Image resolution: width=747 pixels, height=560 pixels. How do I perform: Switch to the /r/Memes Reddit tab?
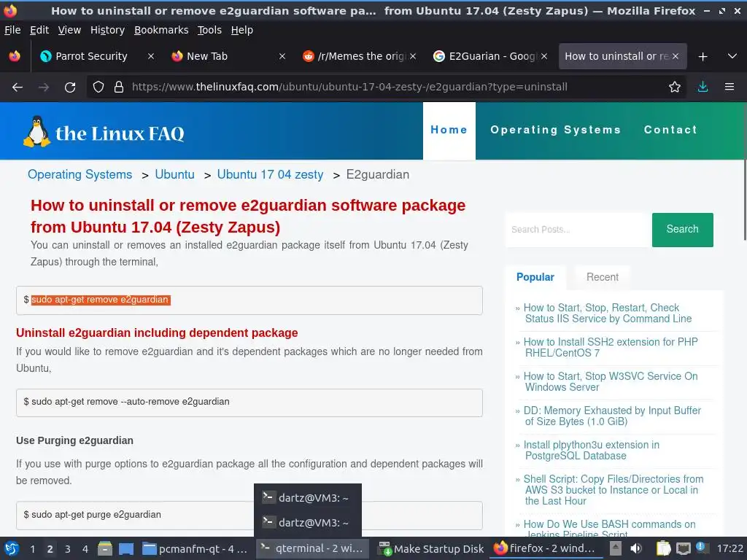pyautogui.click(x=355, y=56)
